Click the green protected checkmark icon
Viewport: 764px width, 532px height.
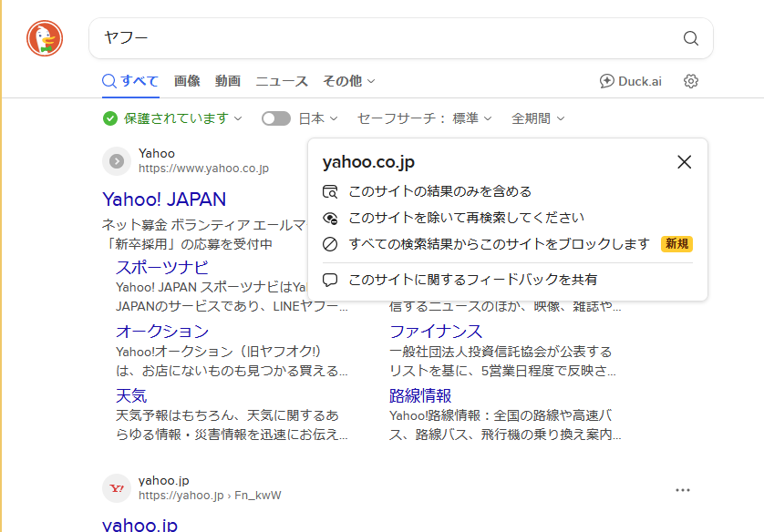(110, 118)
